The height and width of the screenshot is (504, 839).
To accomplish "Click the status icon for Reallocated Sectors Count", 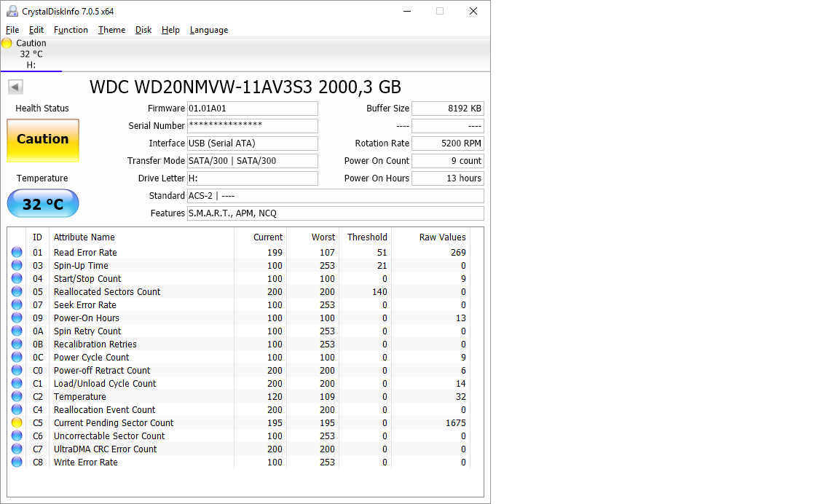I will point(17,291).
